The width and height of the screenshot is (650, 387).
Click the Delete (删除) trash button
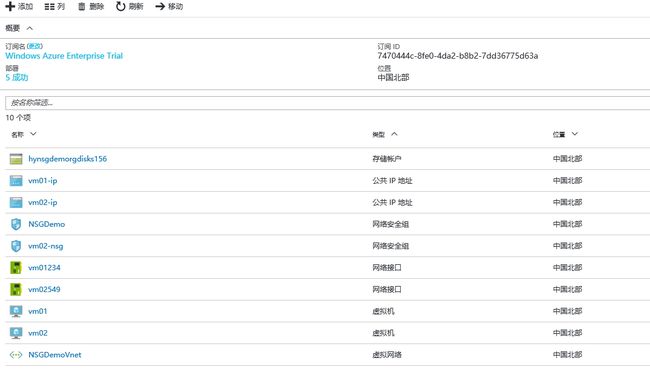tap(91, 7)
